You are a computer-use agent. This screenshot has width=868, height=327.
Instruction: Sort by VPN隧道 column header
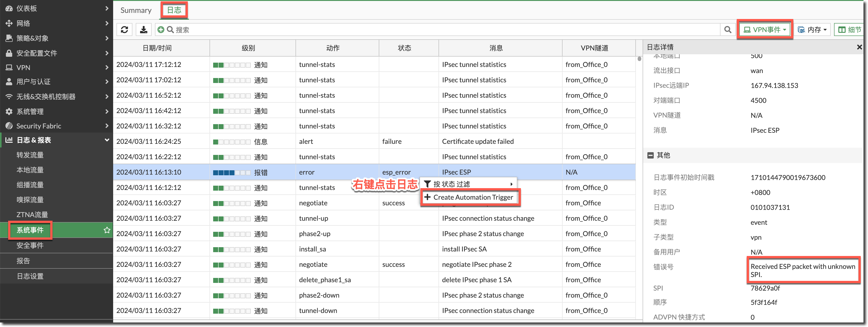[x=599, y=48]
